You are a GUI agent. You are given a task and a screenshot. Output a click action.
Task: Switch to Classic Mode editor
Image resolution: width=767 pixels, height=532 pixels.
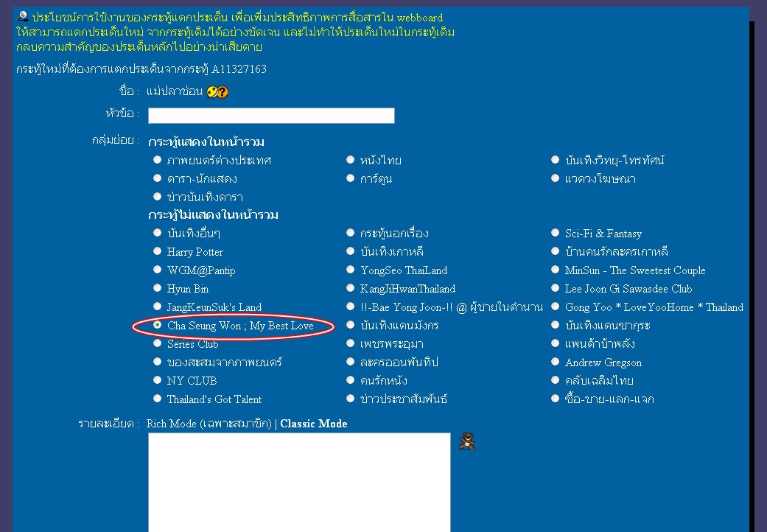tap(314, 424)
